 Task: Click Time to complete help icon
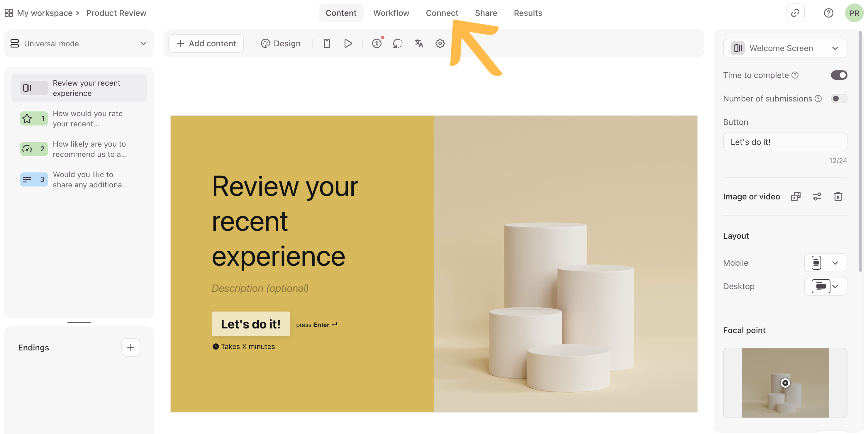795,75
